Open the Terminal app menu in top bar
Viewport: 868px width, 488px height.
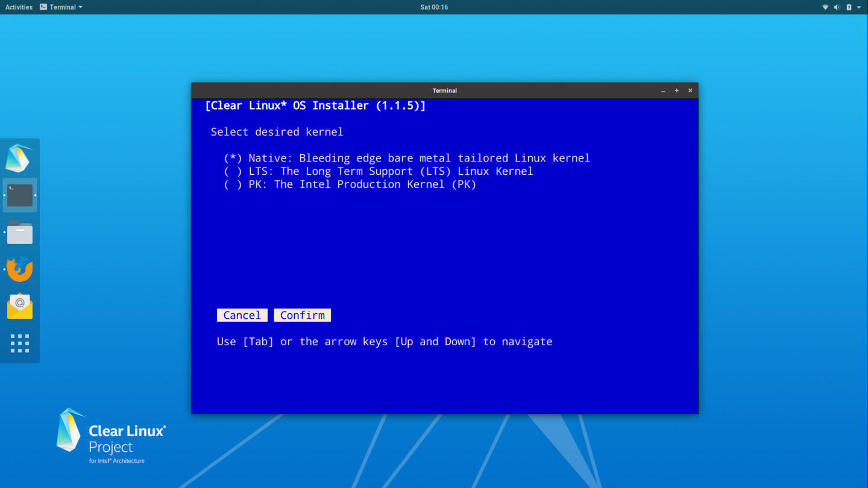coord(61,7)
